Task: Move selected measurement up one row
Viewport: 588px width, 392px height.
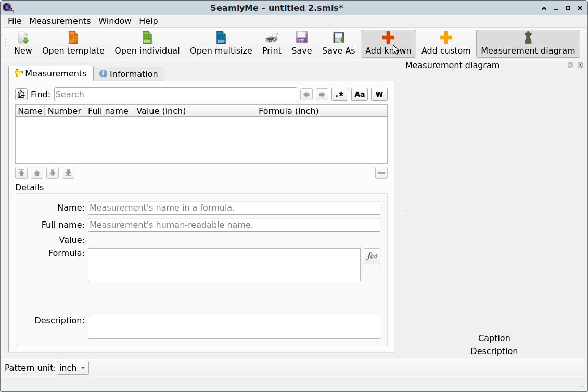Action: pos(37,173)
